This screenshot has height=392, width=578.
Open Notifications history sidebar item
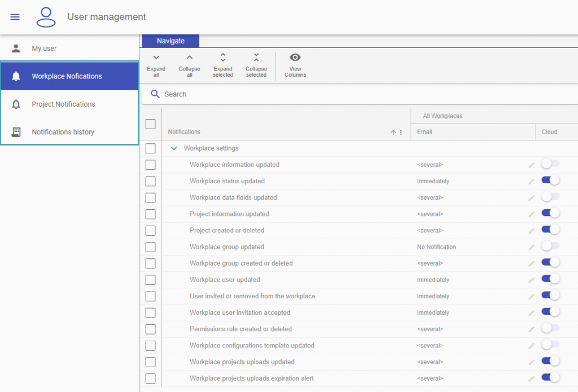[69, 132]
